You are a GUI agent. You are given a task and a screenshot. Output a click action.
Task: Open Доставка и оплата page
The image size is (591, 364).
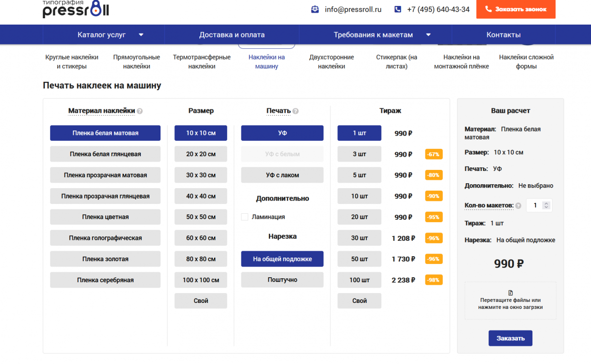click(x=231, y=35)
